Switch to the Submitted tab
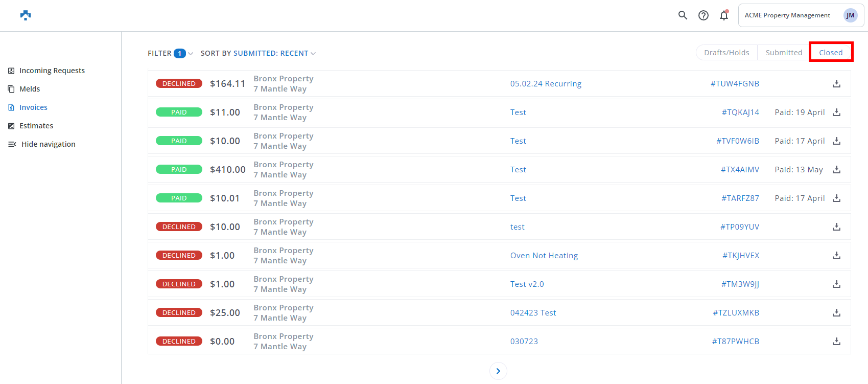This screenshot has height=384, width=868. pos(784,53)
